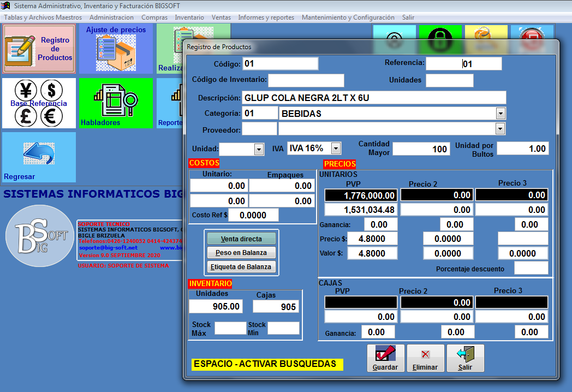Click the Salir exit door button
This screenshot has height=392, width=572.
(x=465, y=358)
